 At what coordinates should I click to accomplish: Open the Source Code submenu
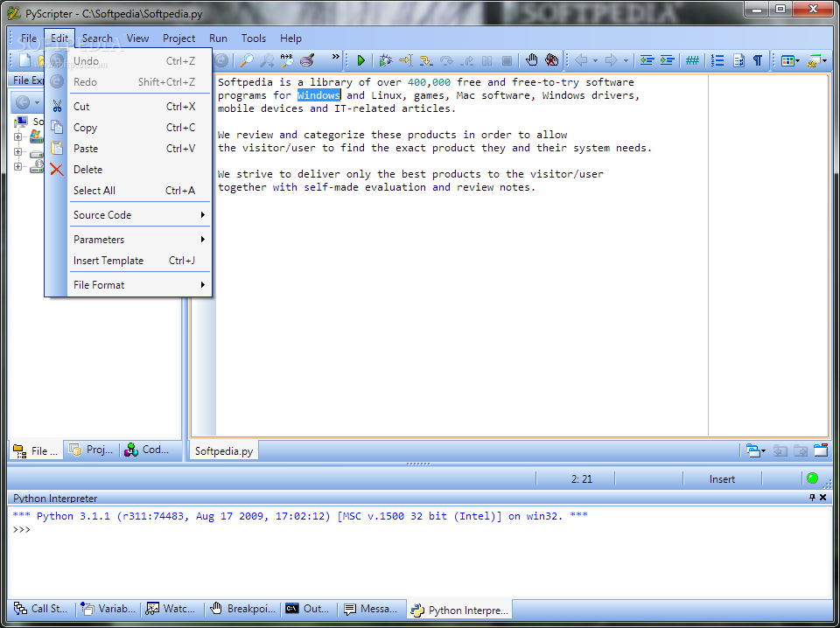point(140,214)
